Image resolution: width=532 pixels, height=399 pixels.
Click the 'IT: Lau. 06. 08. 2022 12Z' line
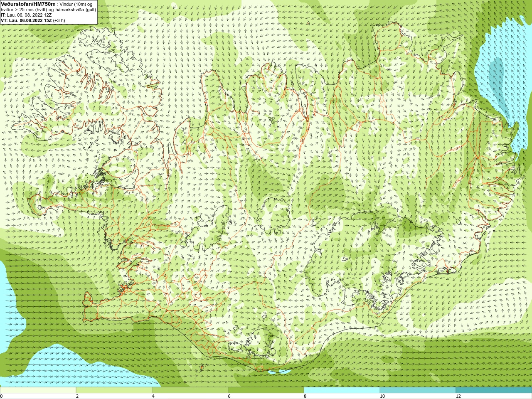pos(26,15)
